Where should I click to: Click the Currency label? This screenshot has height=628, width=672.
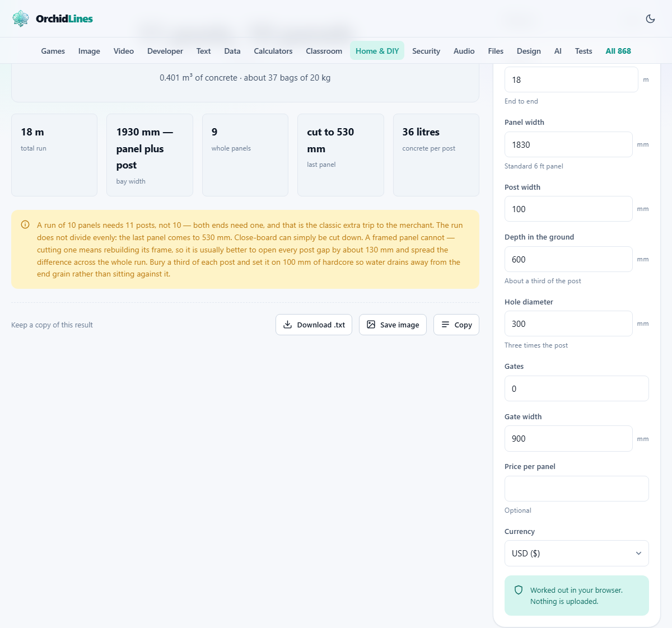pos(520,531)
